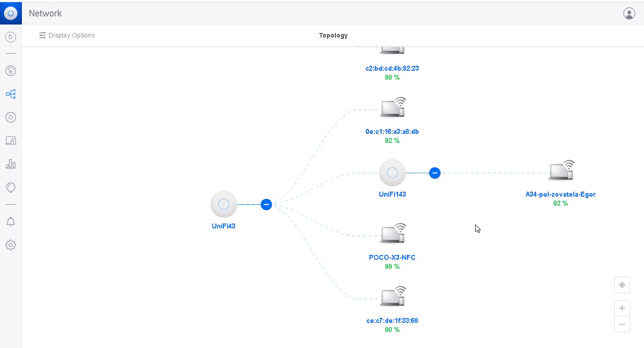Image resolution: width=644 pixels, height=348 pixels.
Task: Select the A34-pol-zovatela-Egor client icon
Action: [x=561, y=170]
